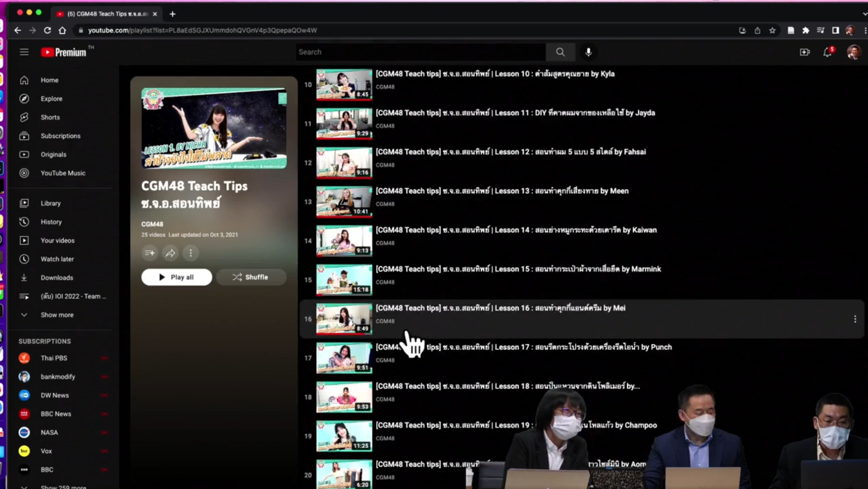
Task: Open Vox subscription
Action: tap(61, 451)
